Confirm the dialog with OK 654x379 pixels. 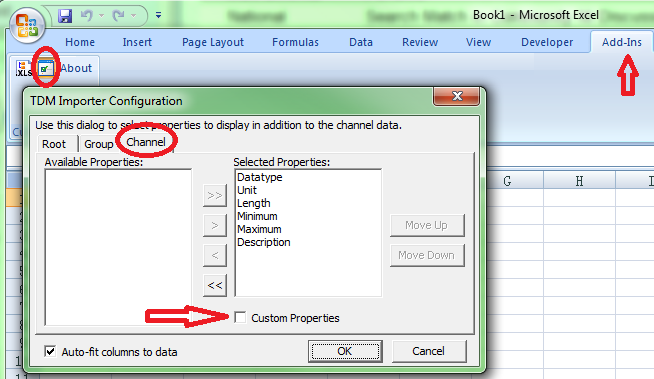[x=345, y=351]
